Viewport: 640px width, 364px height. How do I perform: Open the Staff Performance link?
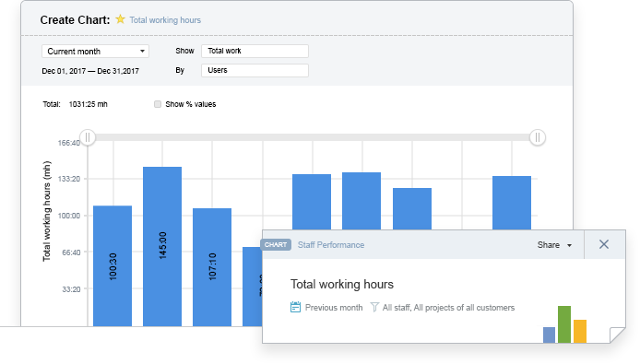pos(331,245)
